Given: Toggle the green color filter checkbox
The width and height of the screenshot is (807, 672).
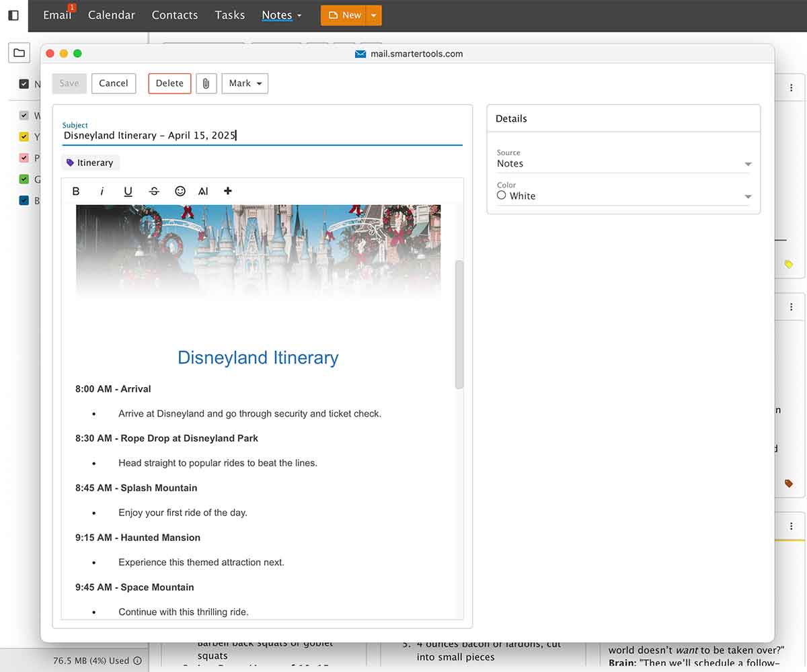Looking at the screenshot, I should coord(24,179).
